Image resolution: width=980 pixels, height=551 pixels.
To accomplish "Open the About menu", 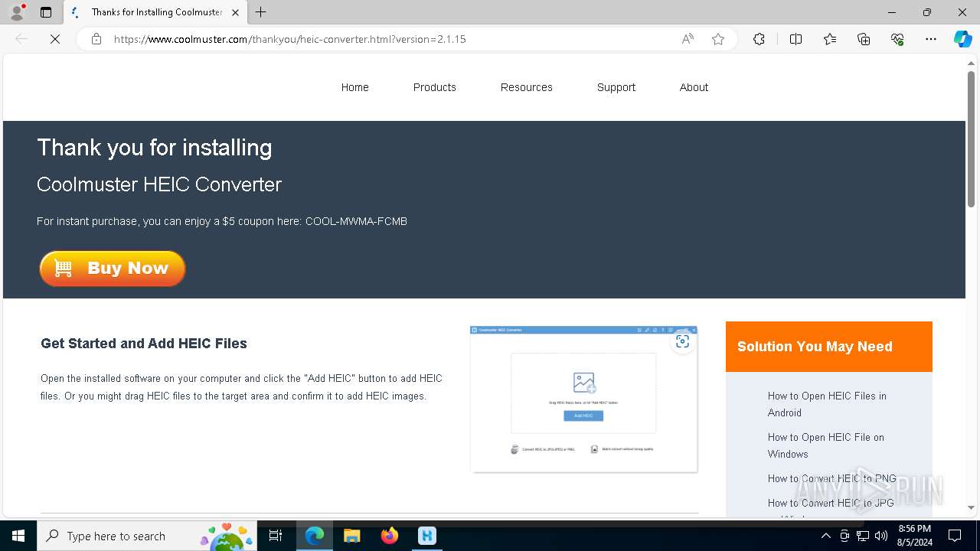I will click(694, 87).
